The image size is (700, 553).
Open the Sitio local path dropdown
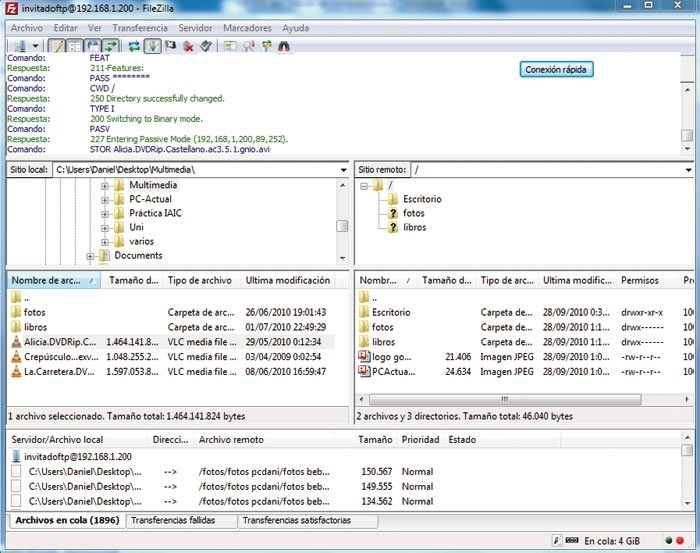[343, 170]
